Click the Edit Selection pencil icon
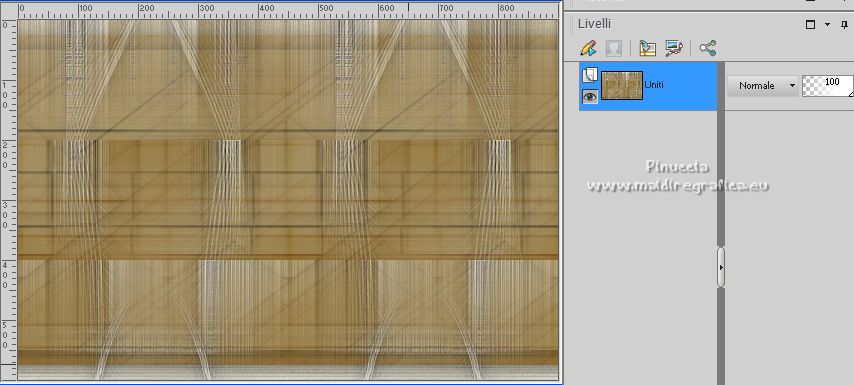The image size is (854, 385). coord(588,48)
